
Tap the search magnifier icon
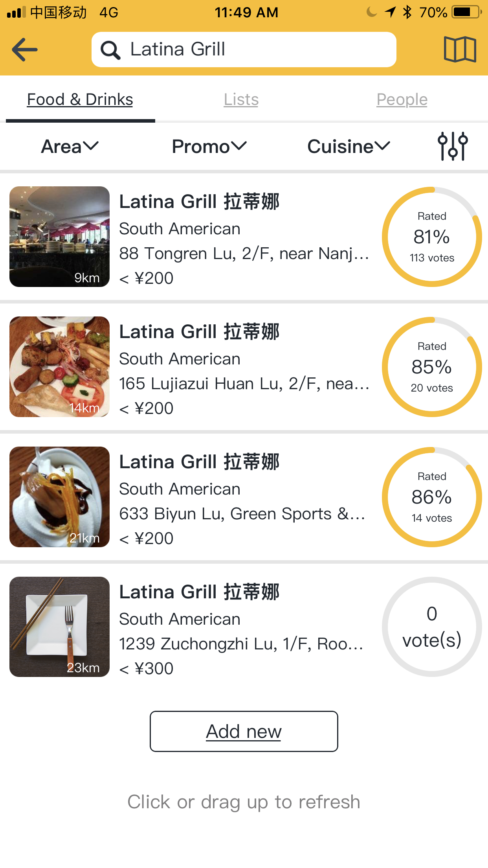[x=110, y=50]
